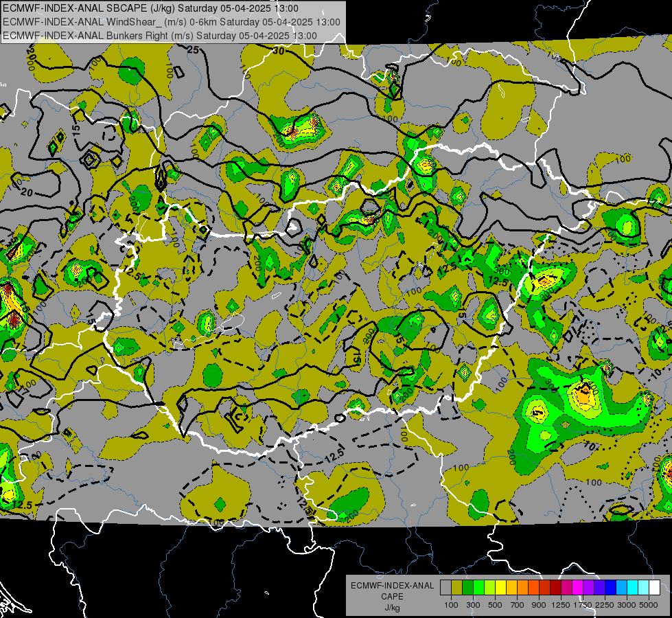Click the gray swatch in CAPE legend
672x618 pixels.
click(445, 587)
